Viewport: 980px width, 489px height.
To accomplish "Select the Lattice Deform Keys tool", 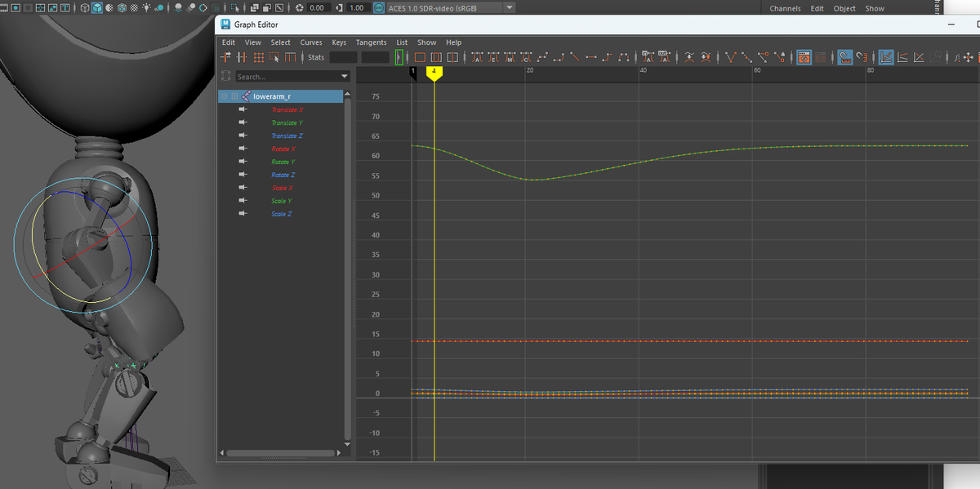I will (259, 57).
